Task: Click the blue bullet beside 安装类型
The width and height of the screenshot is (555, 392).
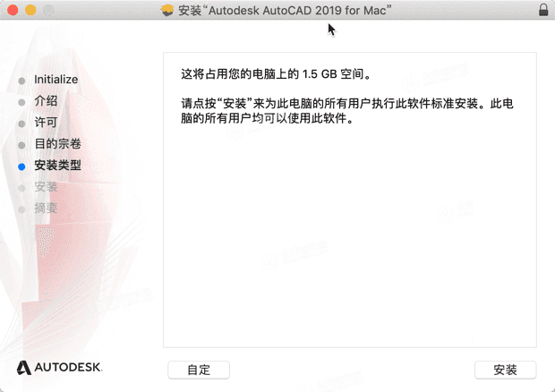Action: point(21,166)
